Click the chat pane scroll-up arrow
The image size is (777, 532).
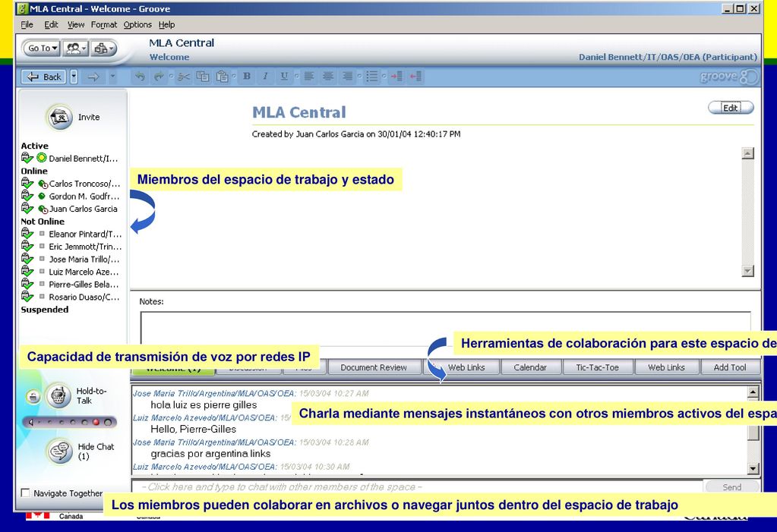tap(753, 392)
